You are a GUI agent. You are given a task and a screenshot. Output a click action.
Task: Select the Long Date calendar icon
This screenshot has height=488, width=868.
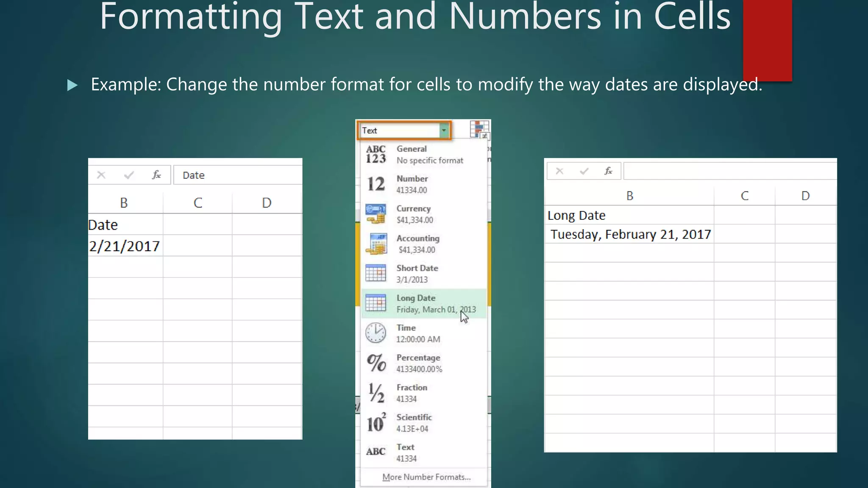pyautogui.click(x=376, y=303)
